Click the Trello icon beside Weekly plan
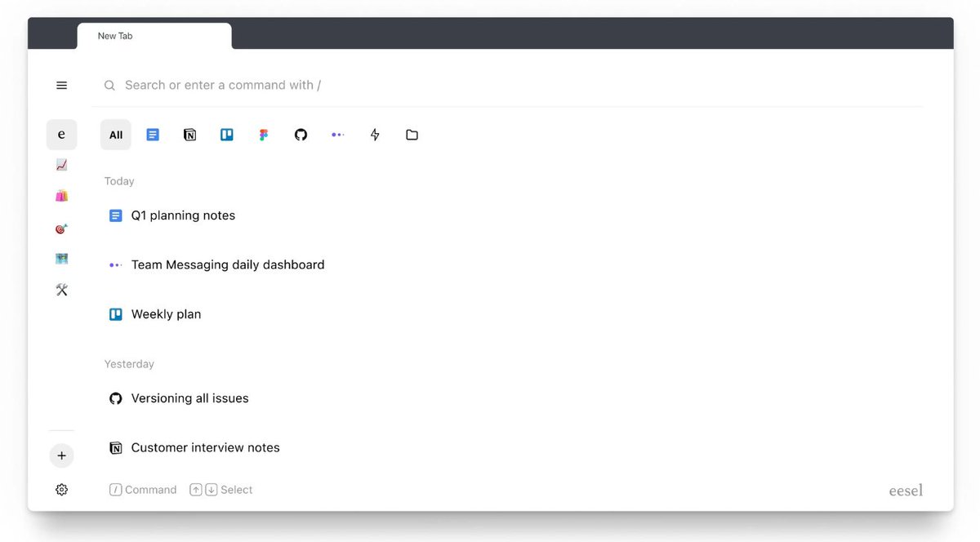Screen dimensions: 980x542 click(x=116, y=314)
